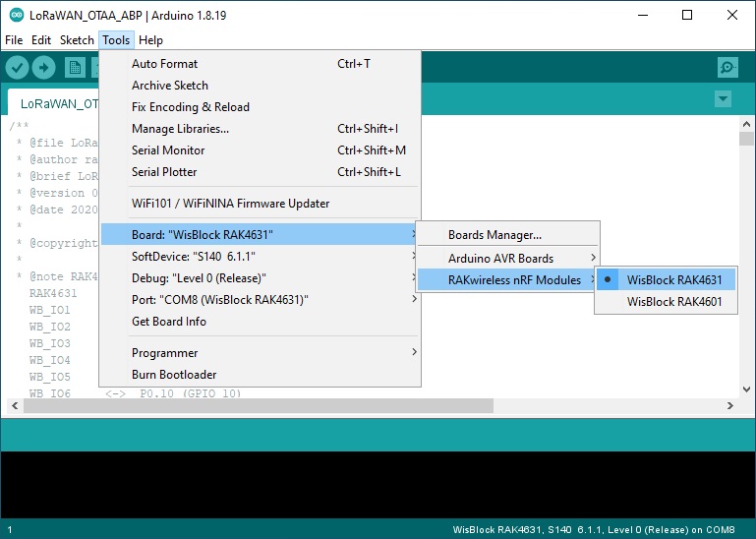Close the Arduino window

[x=731, y=15]
